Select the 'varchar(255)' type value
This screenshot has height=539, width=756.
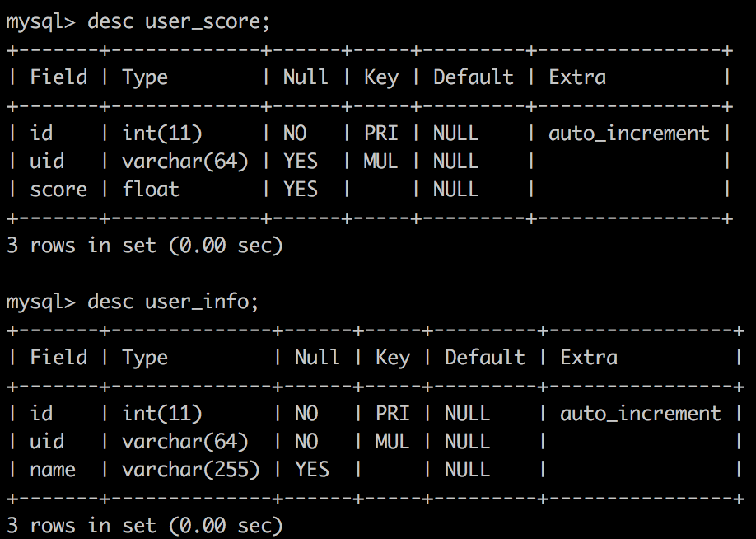point(191,470)
